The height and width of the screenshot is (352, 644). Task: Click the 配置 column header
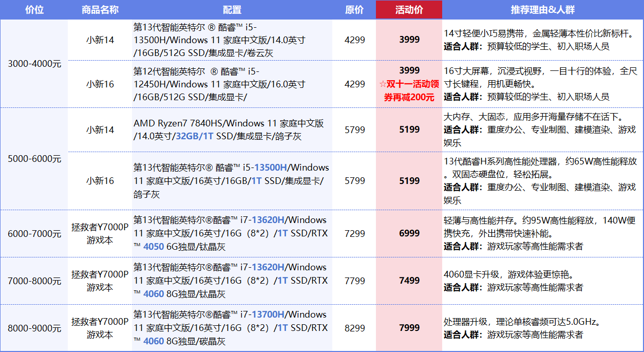(232, 10)
